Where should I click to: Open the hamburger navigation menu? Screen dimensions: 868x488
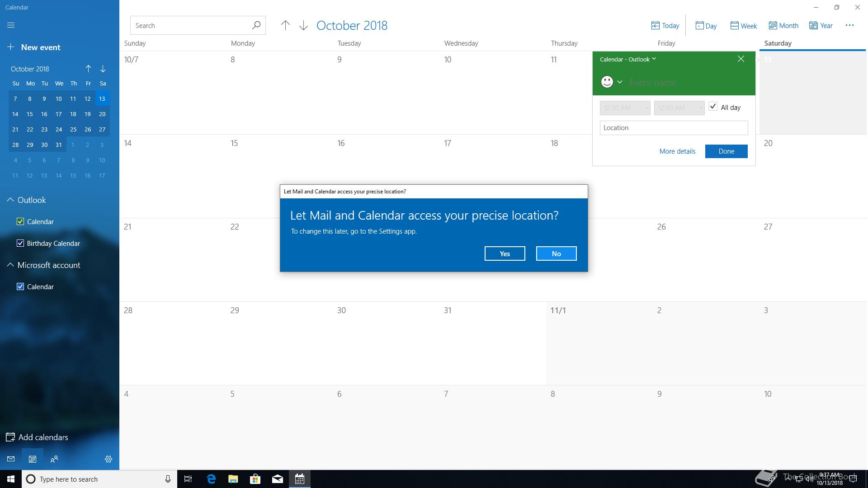11,25
